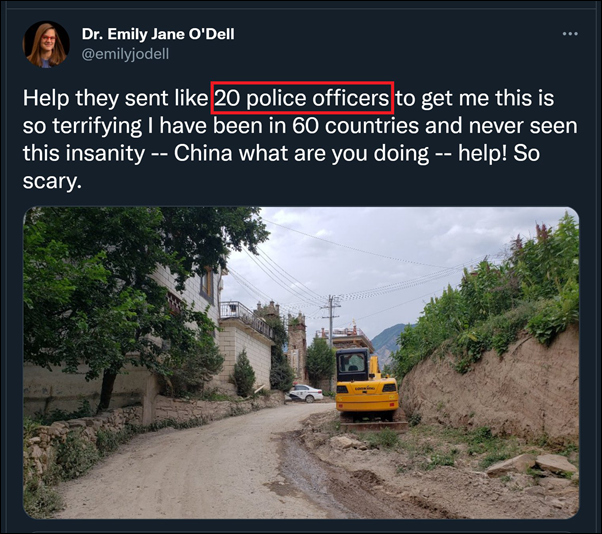Open Dr. Emily Jane O'Dell display name
This screenshot has width=602, height=534.
pos(158,34)
